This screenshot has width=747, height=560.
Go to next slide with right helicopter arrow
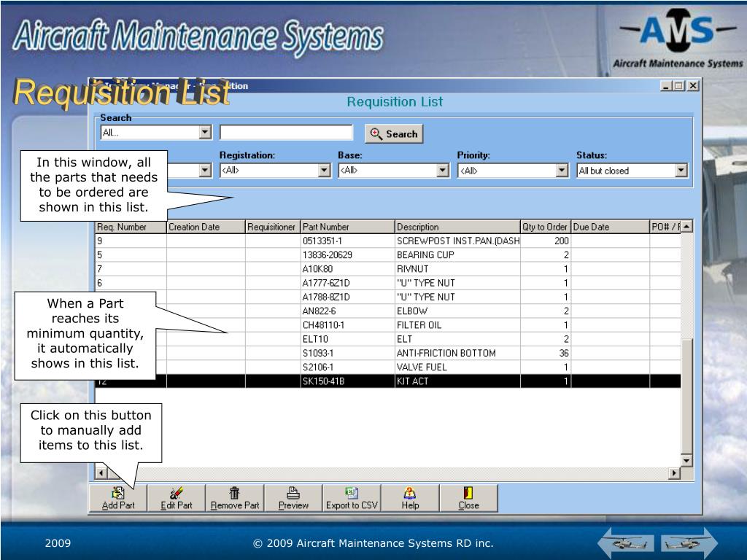click(x=689, y=542)
